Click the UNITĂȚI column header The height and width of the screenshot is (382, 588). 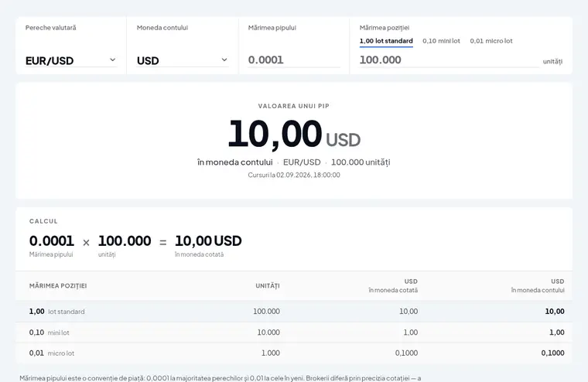point(268,285)
